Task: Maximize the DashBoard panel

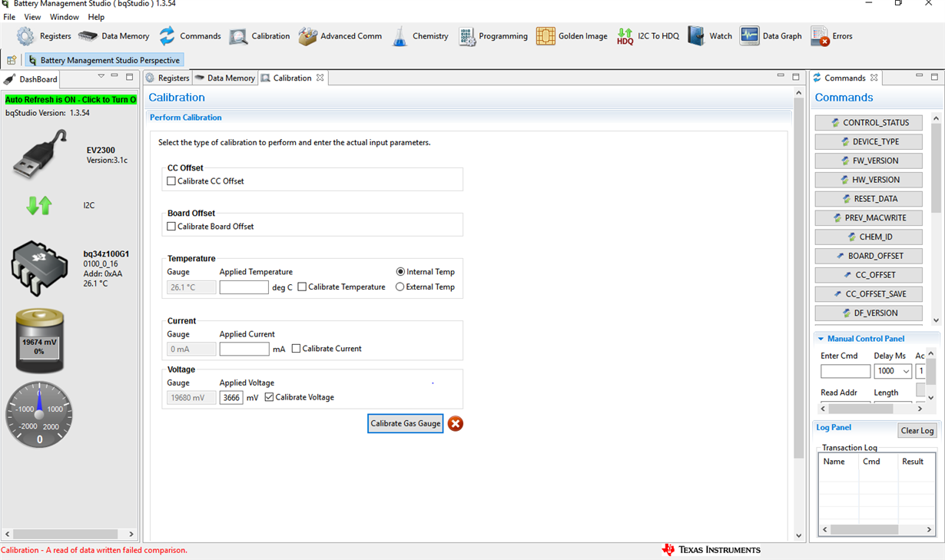Action: coord(130,76)
